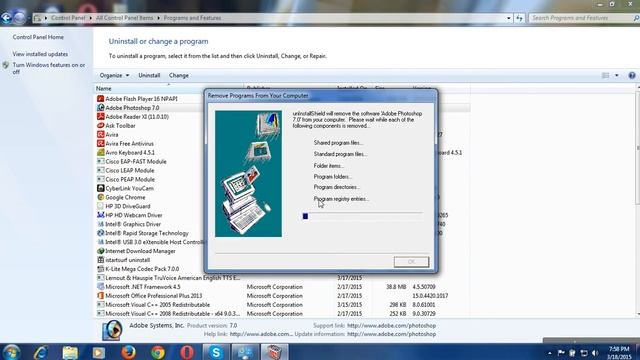Select Google Chrome icon in program list
The image size is (640, 360).
tap(100, 198)
